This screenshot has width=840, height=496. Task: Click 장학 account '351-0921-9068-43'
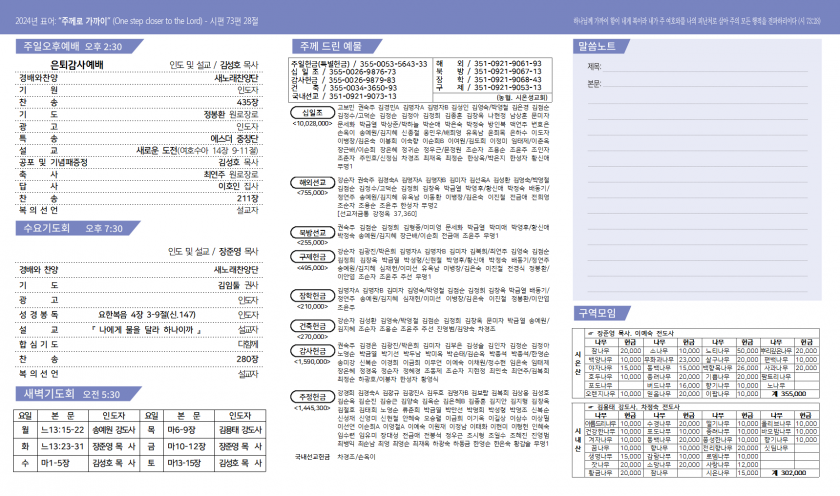point(508,79)
